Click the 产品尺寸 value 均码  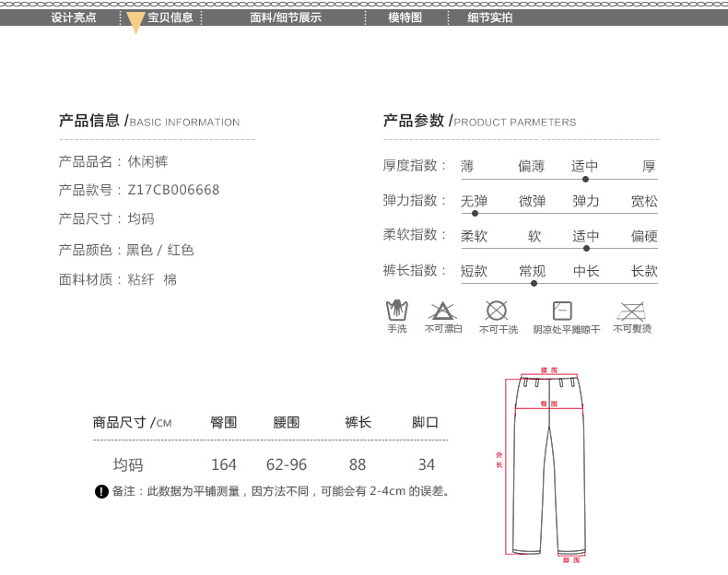pos(141,218)
